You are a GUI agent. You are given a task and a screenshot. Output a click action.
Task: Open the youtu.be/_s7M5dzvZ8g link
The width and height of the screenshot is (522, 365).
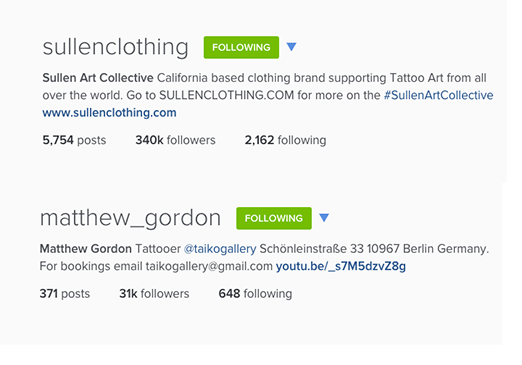tap(341, 266)
